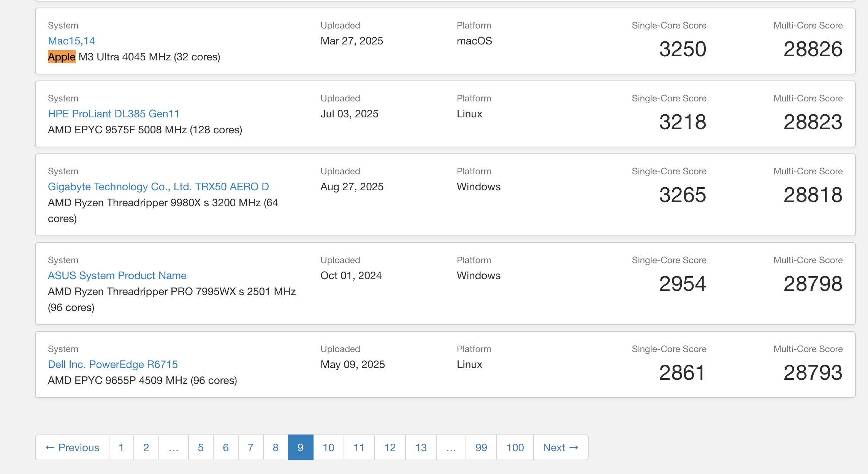868x474 pixels.
Task: Navigate to page 13 of results
Action: 421,447
